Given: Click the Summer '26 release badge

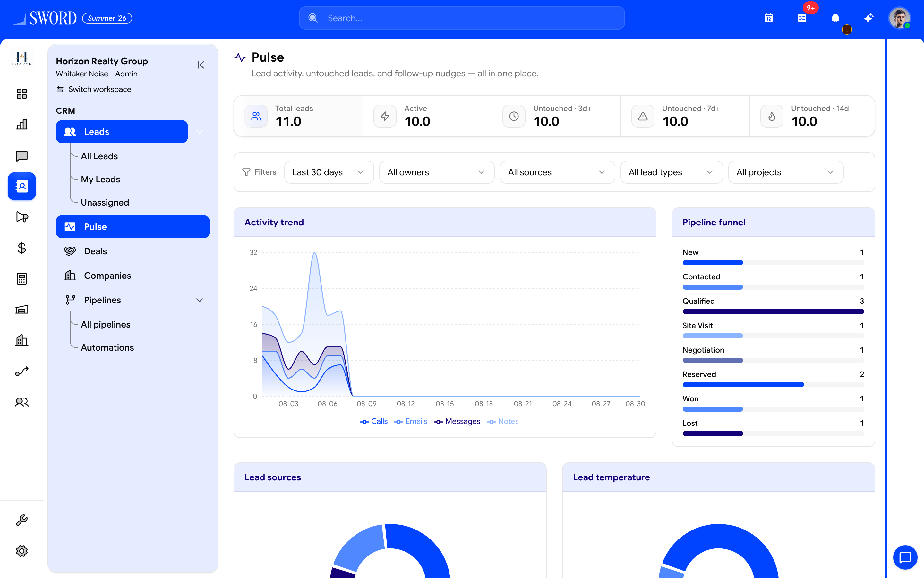Looking at the screenshot, I should (x=107, y=18).
